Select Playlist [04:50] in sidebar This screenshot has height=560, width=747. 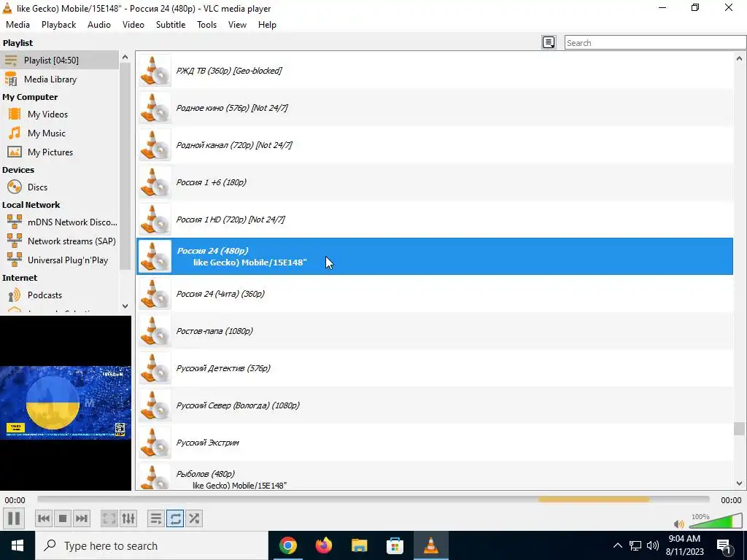[x=59, y=60]
